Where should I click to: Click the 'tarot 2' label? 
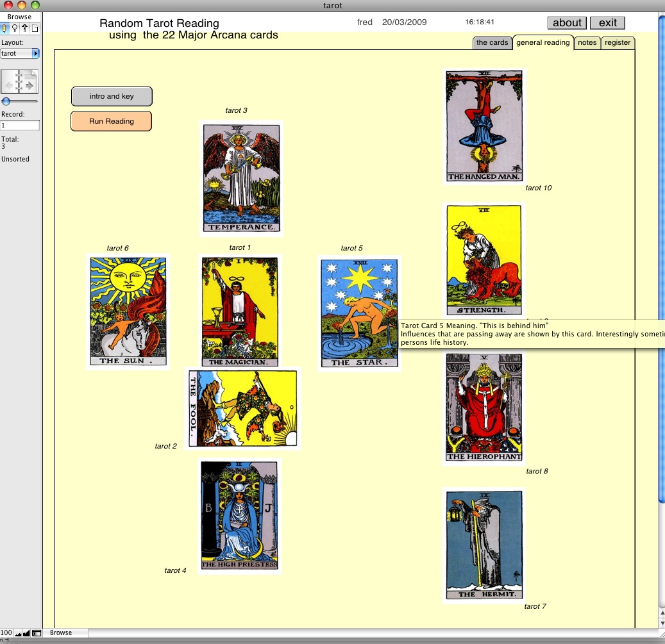(165, 446)
